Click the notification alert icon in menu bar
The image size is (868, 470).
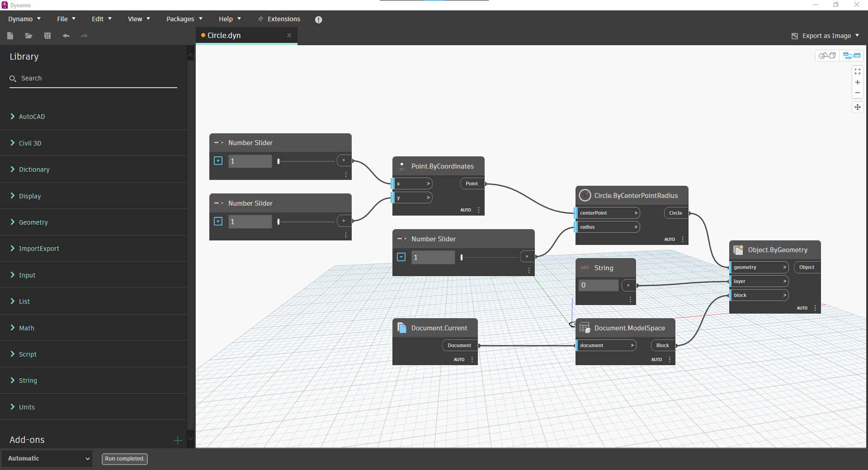318,19
